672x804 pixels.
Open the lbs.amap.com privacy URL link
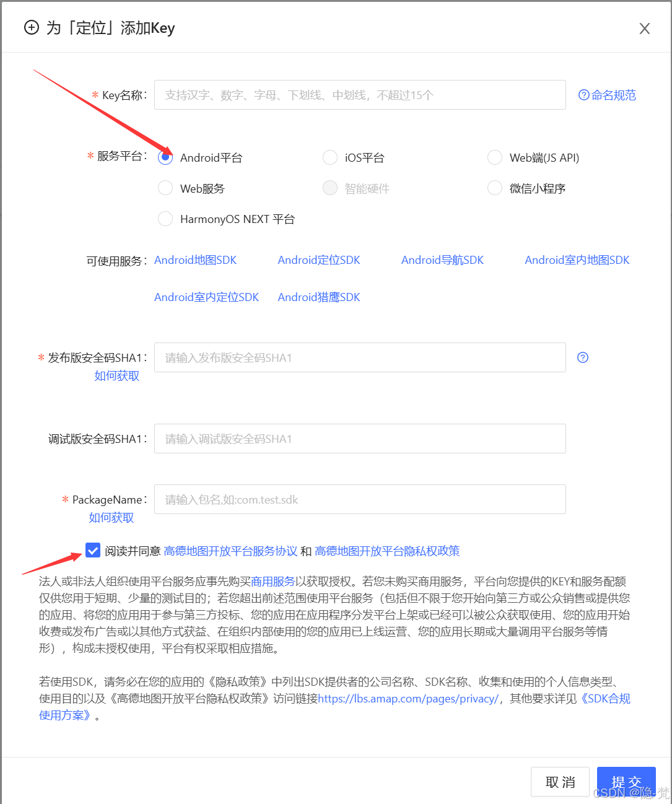(x=408, y=699)
